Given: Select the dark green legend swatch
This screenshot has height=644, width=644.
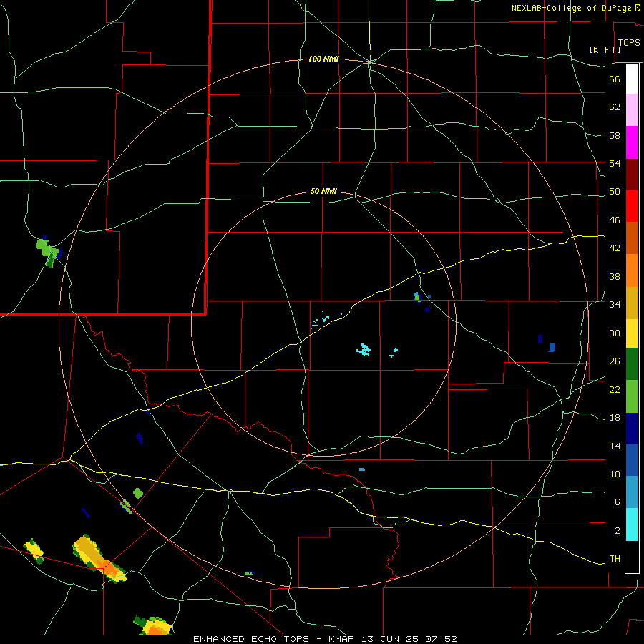Looking at the screenshot, I should 632,364.
